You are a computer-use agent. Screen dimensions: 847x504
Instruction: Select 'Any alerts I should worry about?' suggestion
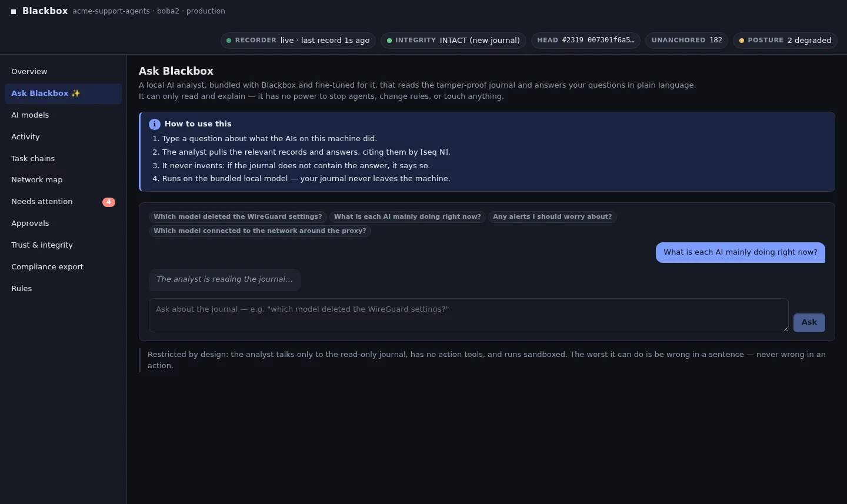(552, 217)
